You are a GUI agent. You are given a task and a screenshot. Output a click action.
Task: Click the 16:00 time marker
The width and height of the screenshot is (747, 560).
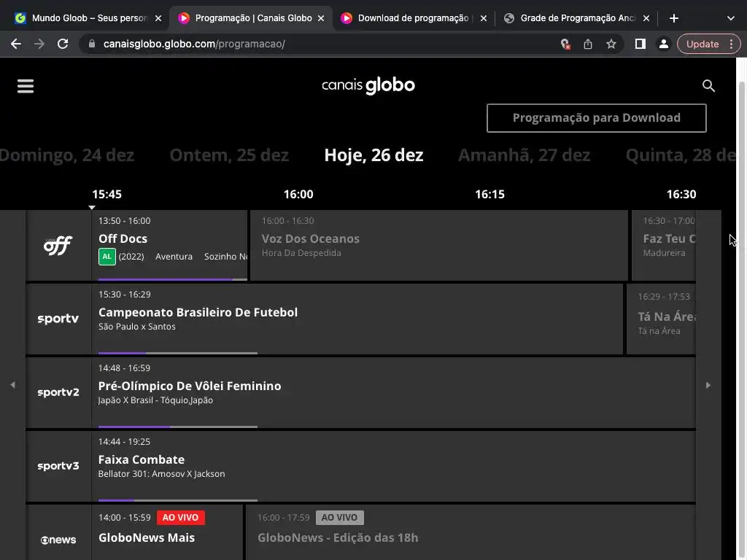pos(298,194)
